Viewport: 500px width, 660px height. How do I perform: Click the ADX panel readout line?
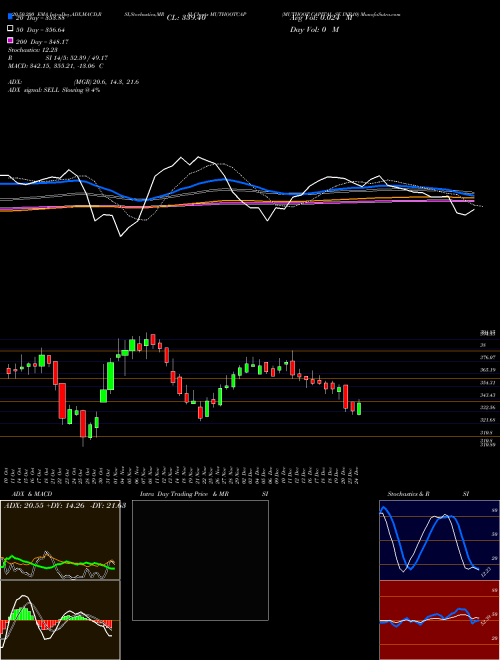[65, 506]
